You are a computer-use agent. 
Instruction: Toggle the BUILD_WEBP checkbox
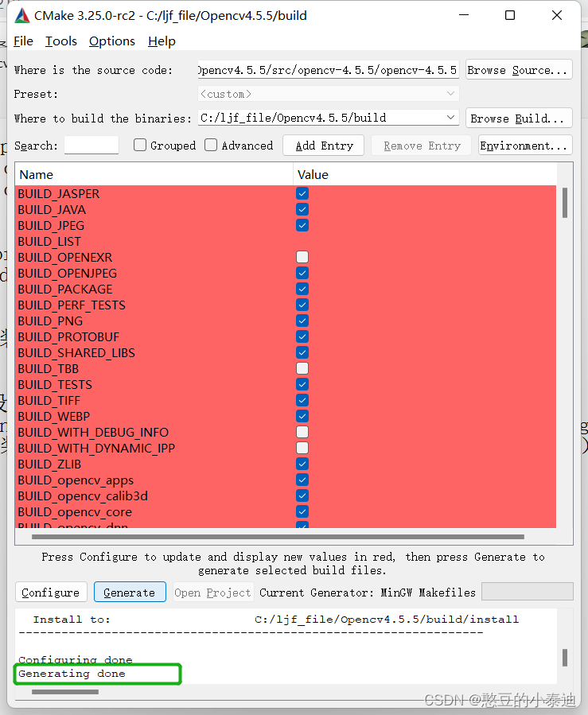click(x=302, y=416)
